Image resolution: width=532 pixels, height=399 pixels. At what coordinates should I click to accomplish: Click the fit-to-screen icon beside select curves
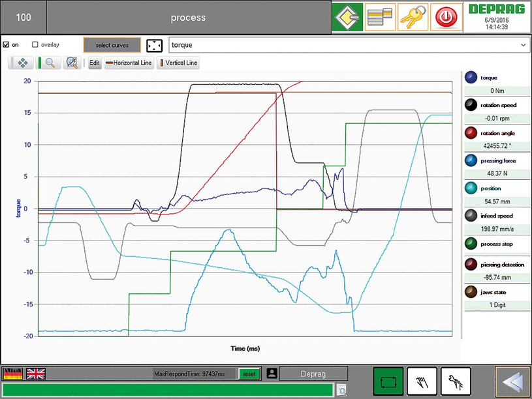point(154,45)
